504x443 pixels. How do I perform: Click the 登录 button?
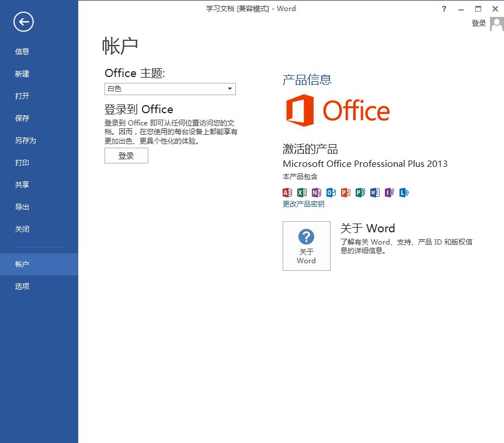tap(126, 155)
